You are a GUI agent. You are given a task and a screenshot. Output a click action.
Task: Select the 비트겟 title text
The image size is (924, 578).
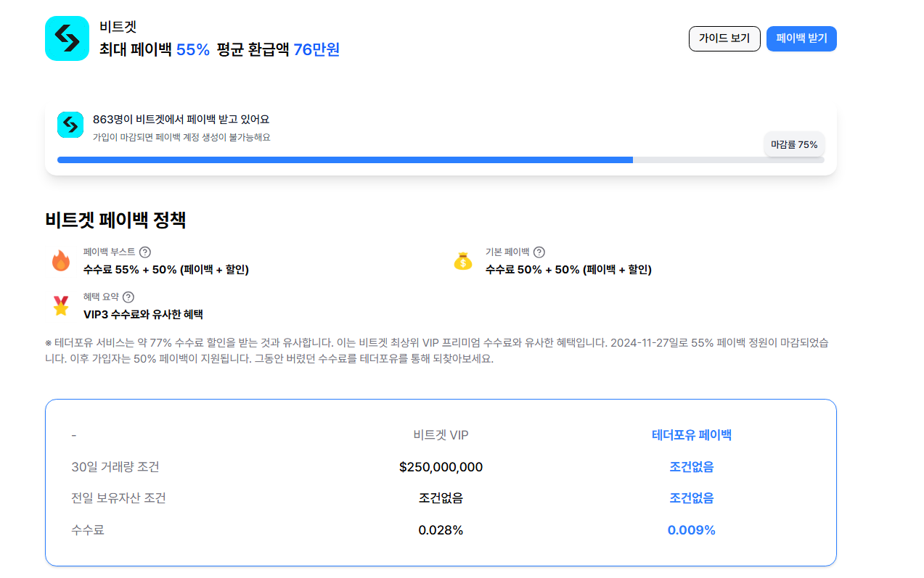118,28
